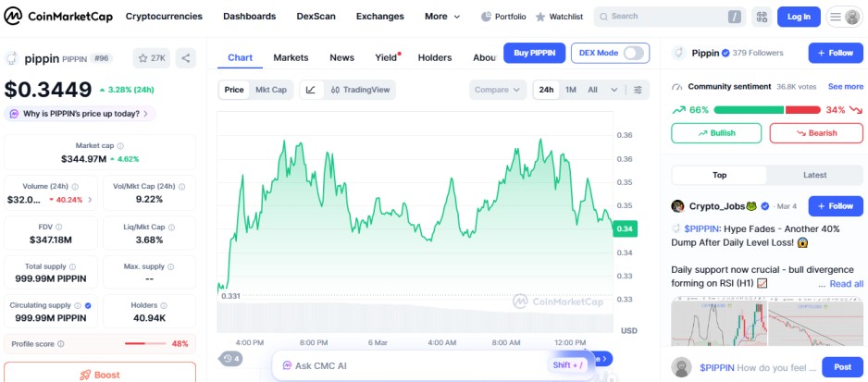Open the Holders tab
This screenshot has height=382, width=868.
(x=435, y=57)
